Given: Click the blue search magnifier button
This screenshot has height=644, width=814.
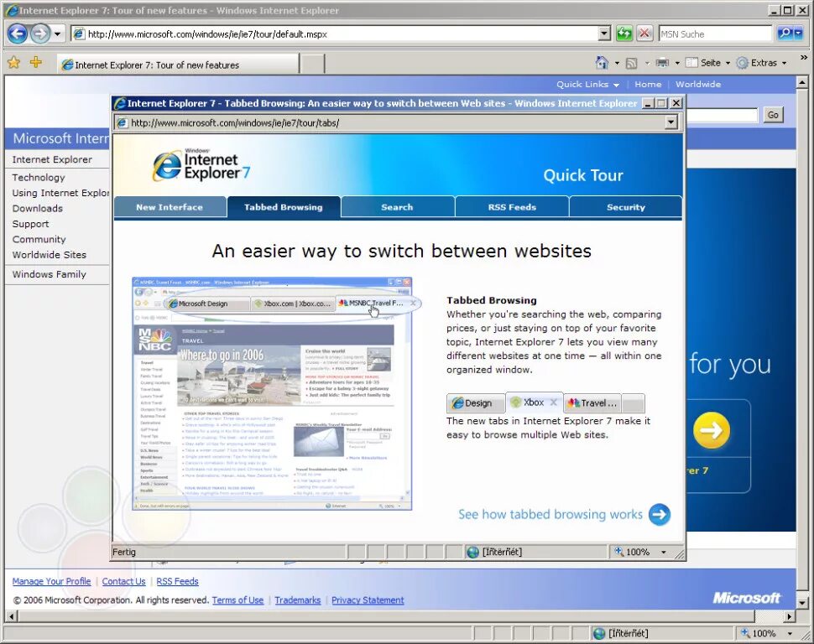Looking at the screenshot, I should click(785, 34).
